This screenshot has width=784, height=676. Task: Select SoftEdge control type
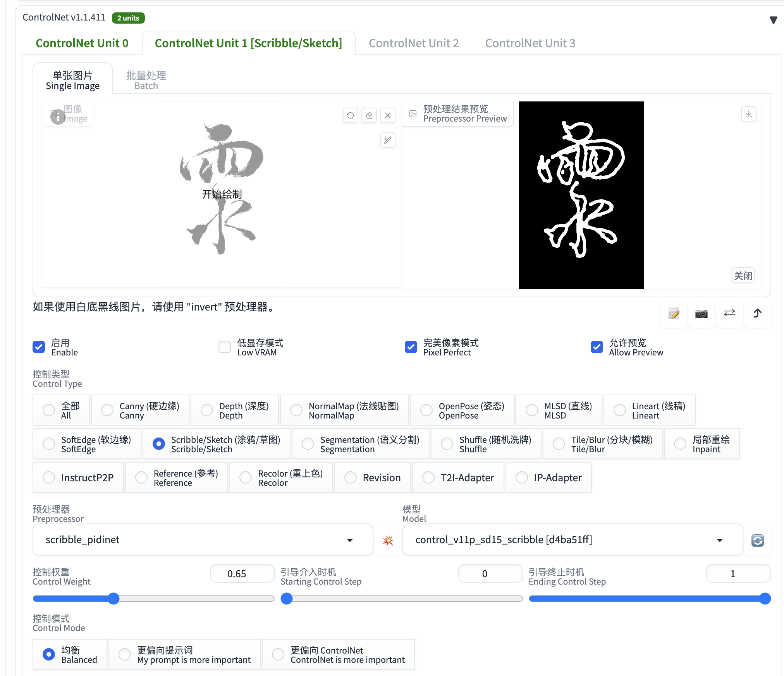87,444
